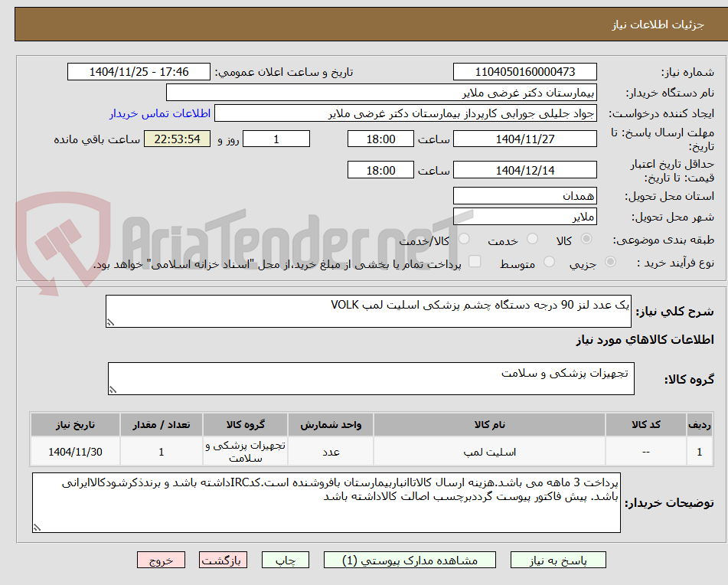The height and width of the screenshot is (585, 728).
Task: Click the اسلیت لمپ item name cell
Action: point(489,452)
